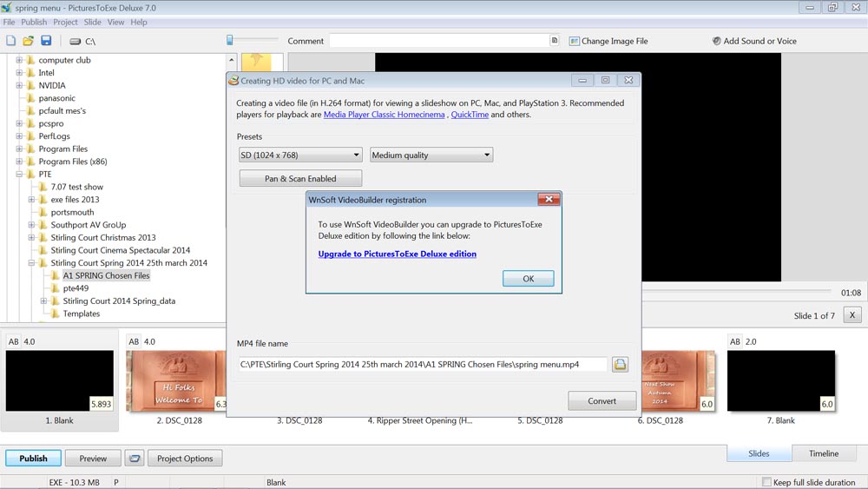This screenshot has height=489, width=868.
Task: Click the Open project folder icon
Action: (x=29, y=41)
